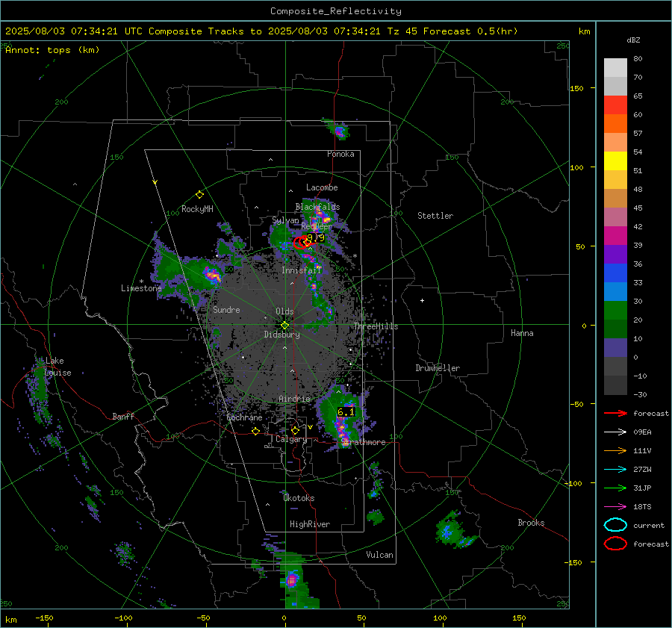This screenshot has height=628, width=672.
Task: Click the red forecast arrow in the legend
Action: [615, 413]
